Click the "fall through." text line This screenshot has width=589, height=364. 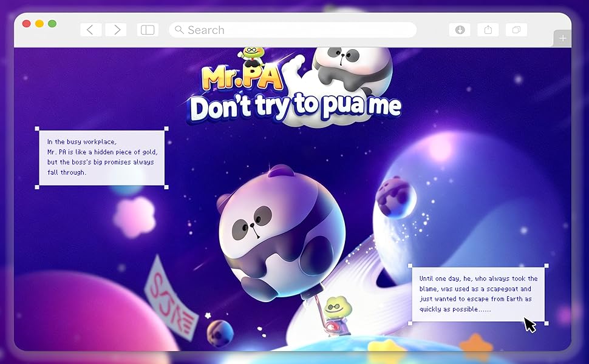tap(66, 172)
